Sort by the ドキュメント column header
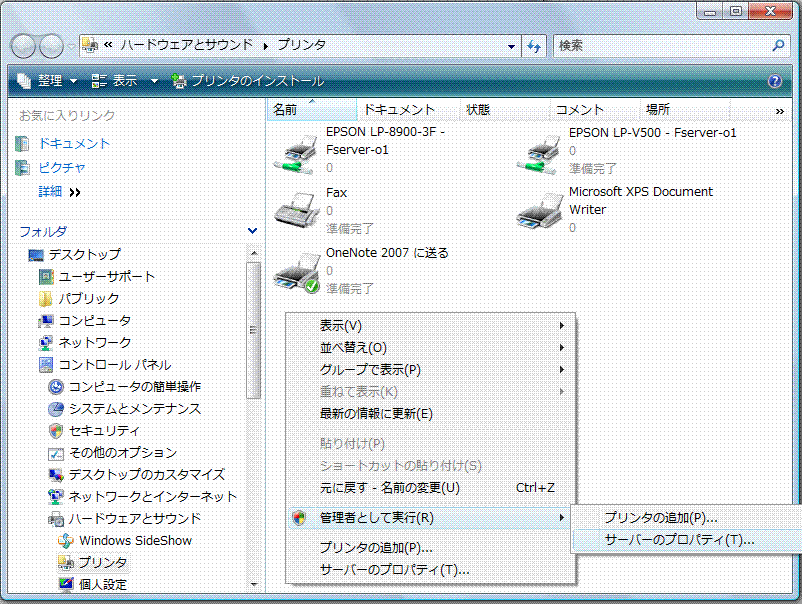 409,109
